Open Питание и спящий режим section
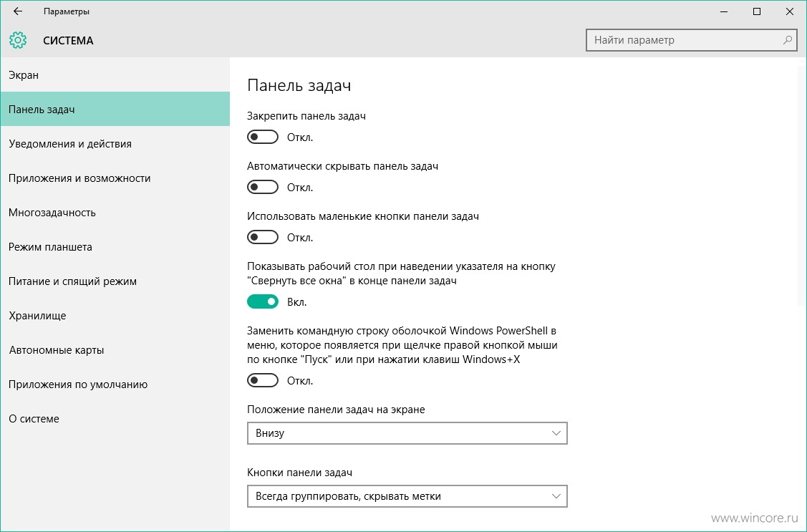 tap(115, 281)
